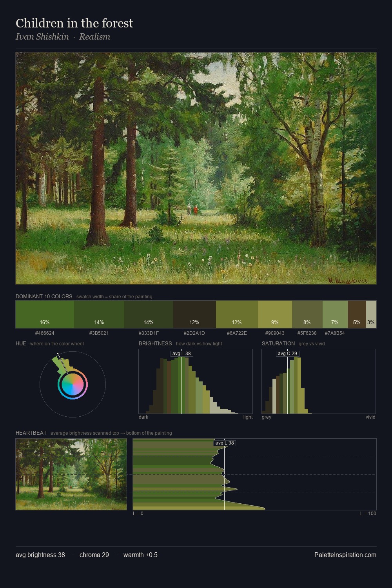Click the 'BRIGHTNESS' section heading
Screen dimensions: 392x588
[155, 343]
